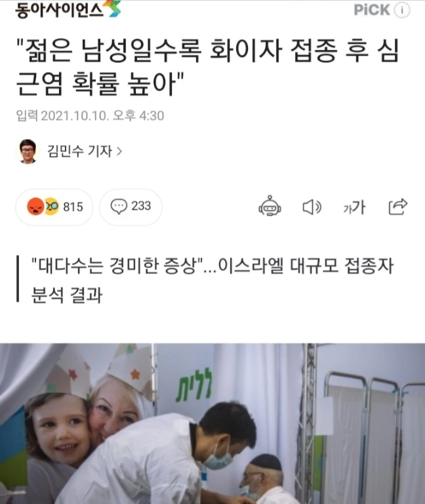425x504 pixels.
Task: Select the subheading about 이스라엘 접종자 분석
Action: [x=212, y=280]
